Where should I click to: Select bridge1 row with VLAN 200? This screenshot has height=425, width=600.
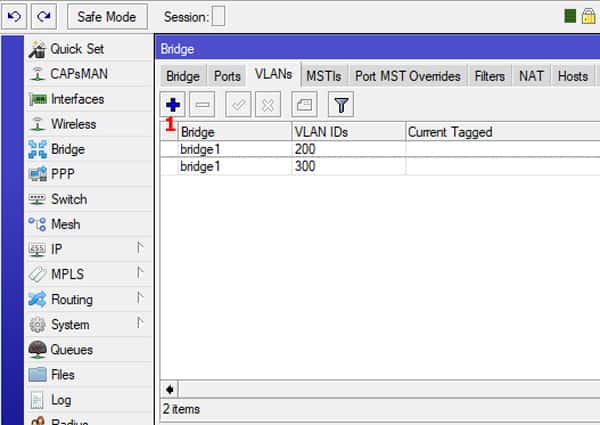380,149
